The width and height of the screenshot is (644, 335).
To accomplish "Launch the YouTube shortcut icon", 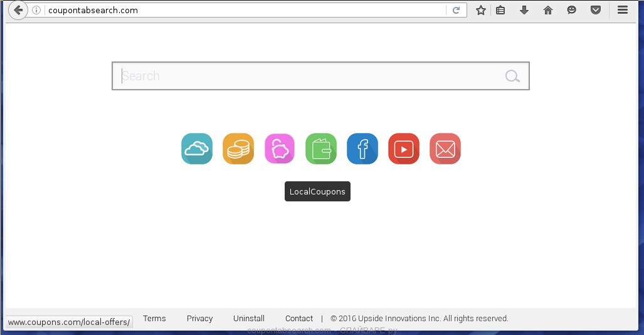I will tap(404, 149).
